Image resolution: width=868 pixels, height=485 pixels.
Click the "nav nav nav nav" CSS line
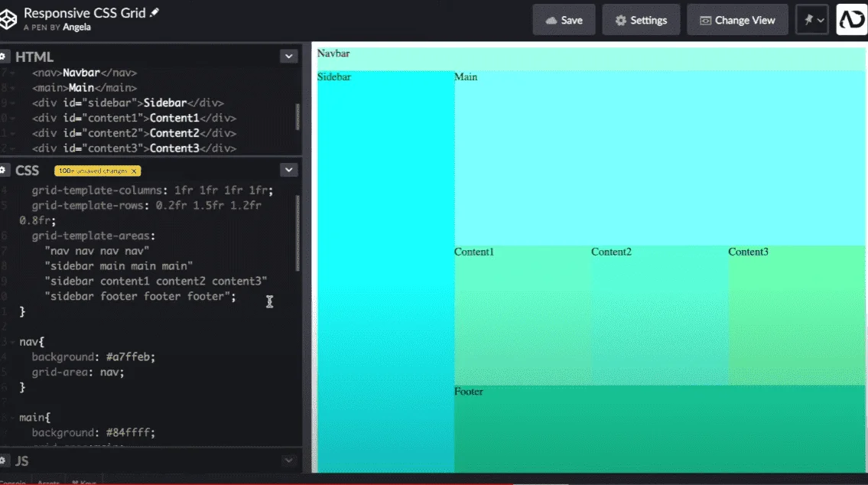(x=97, y=251)
